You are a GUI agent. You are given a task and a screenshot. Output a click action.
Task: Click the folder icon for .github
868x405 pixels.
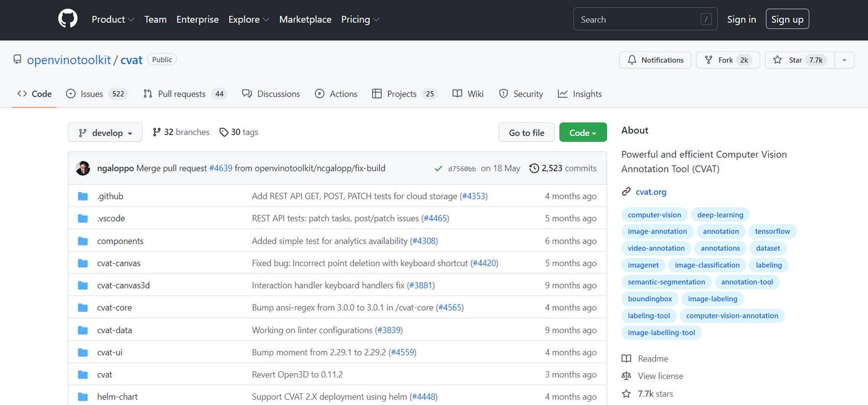click(x=83, y=196)
